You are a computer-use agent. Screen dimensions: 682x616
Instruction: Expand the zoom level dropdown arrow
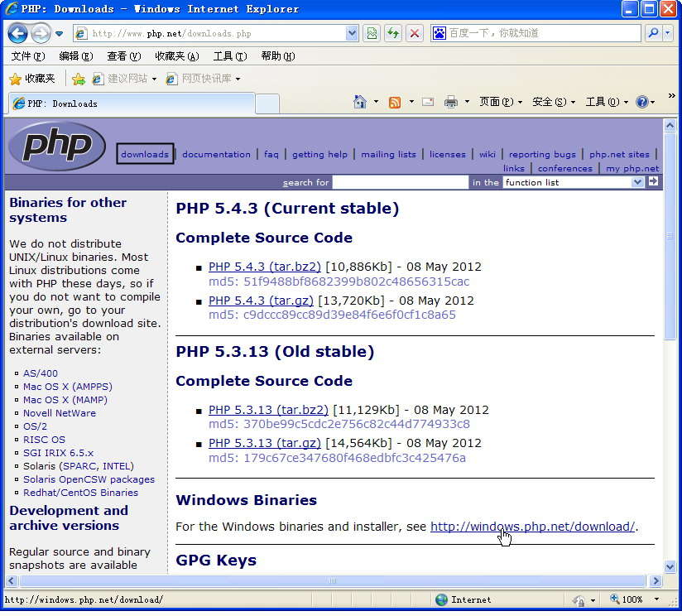657,599
